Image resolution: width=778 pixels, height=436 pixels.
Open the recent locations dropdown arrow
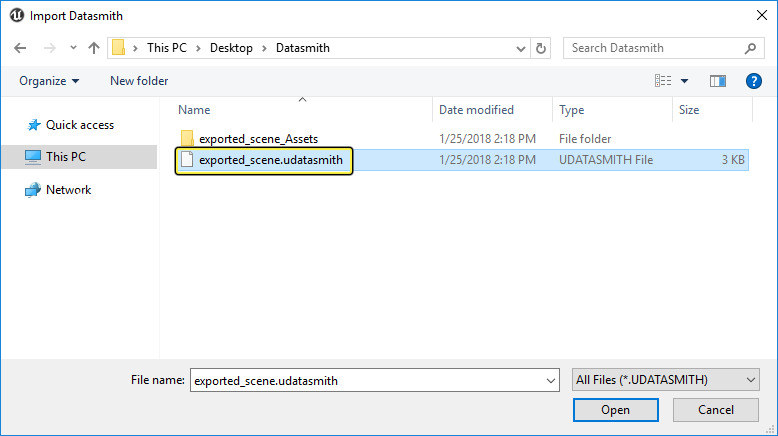[x=73, y=48]
